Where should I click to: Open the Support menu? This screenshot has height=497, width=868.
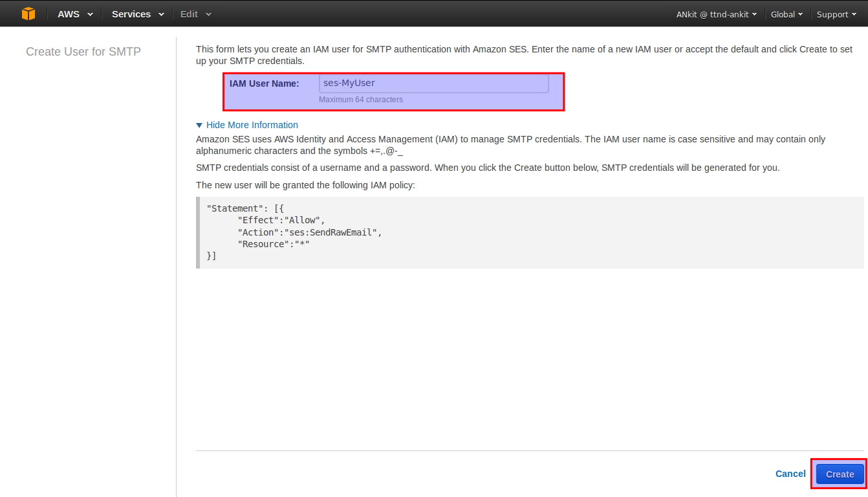tap(837, 14)
